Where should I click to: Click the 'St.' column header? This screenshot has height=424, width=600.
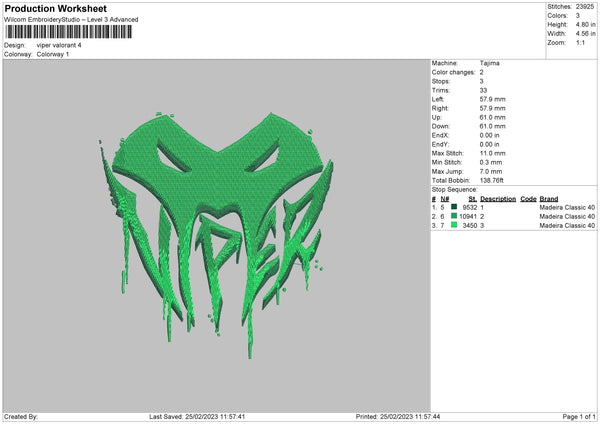[473, 199]
